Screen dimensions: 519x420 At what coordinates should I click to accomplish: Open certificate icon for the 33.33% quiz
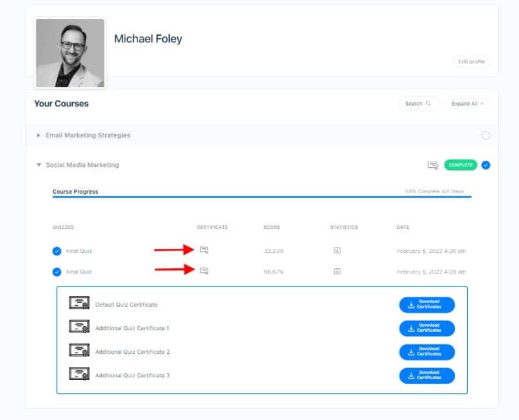(x=204, y=250)
